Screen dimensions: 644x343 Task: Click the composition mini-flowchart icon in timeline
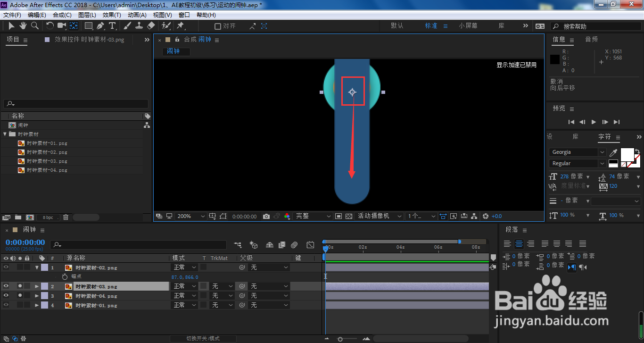click(x=238, y=245)
